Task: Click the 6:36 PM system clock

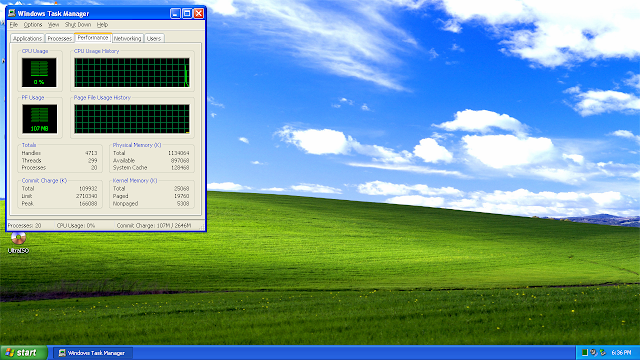Action: click(621, 353)
